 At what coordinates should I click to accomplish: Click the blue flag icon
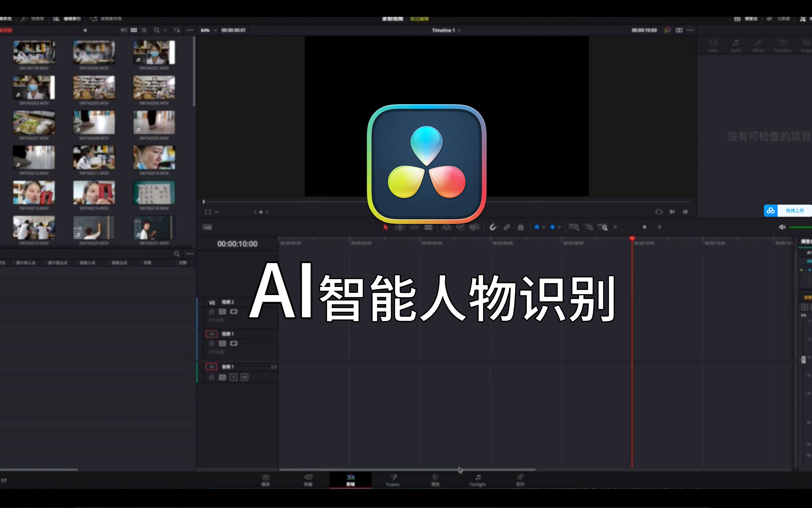click(537, 228)
